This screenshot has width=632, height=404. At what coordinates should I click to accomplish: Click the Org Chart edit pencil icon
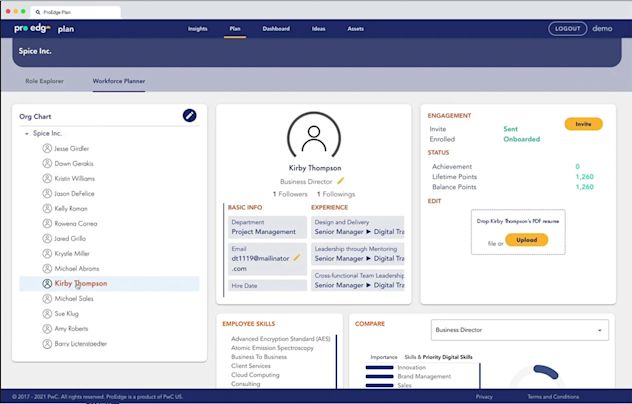point(189,116)
